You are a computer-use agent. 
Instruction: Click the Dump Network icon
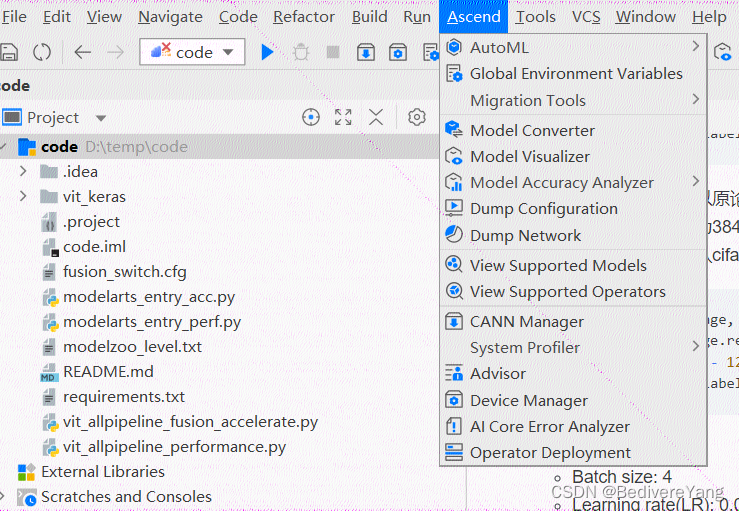point(454,234)
